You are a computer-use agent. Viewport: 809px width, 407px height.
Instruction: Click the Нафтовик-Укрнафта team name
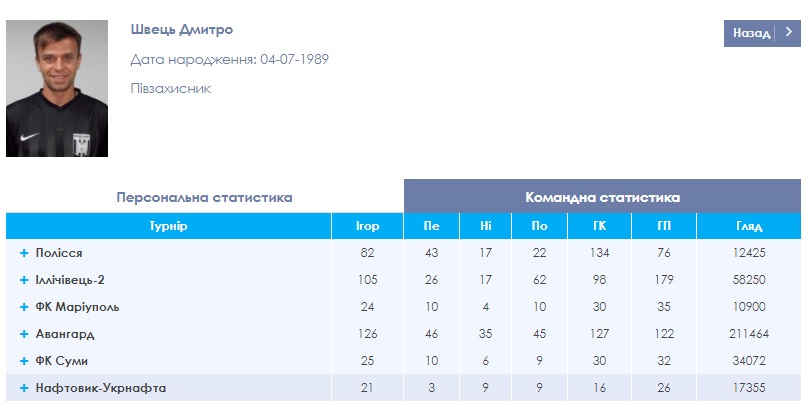point(101,388)
